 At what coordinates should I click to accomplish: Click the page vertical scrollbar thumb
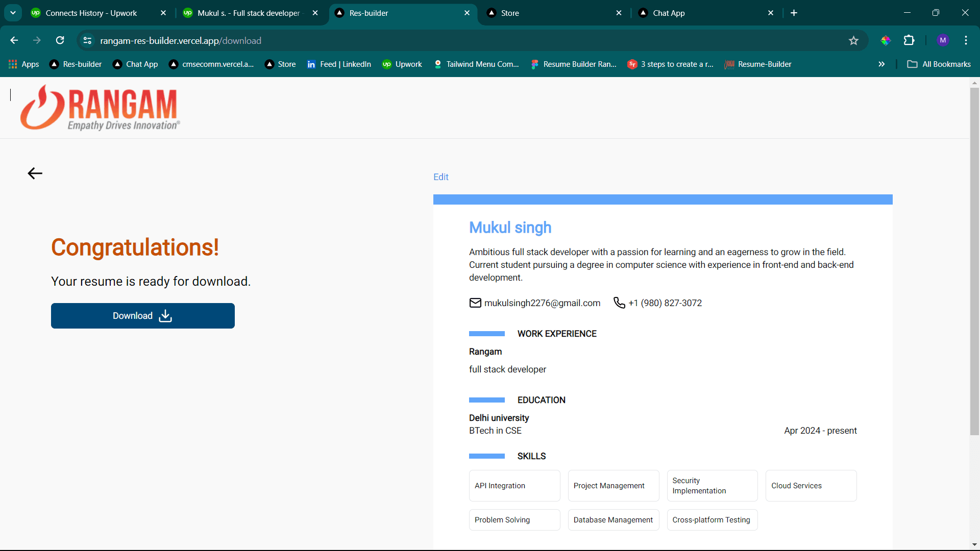pyautogui.click(x=974, y=261)
